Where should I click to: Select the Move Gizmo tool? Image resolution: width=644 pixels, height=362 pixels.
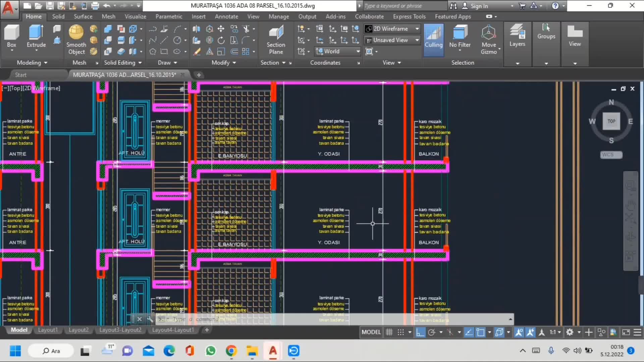click(489, 40)
